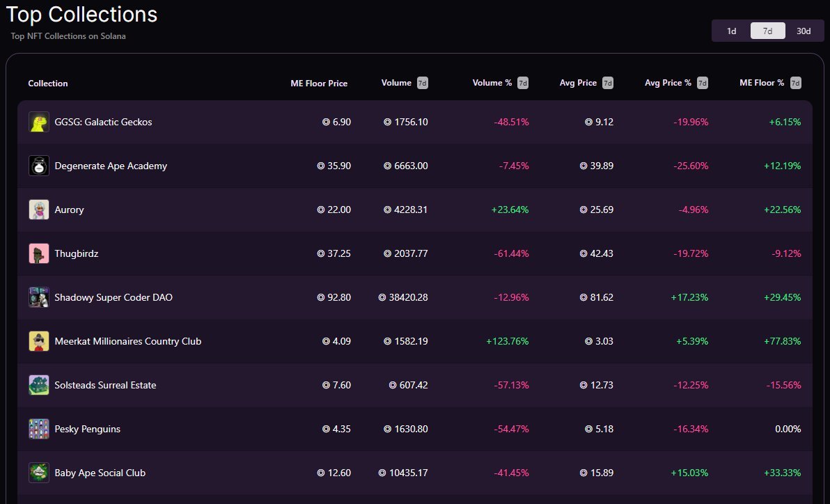Open Degenerate Ape Academy collection name
Screen dimensions: 830x504
coord(111,166)
